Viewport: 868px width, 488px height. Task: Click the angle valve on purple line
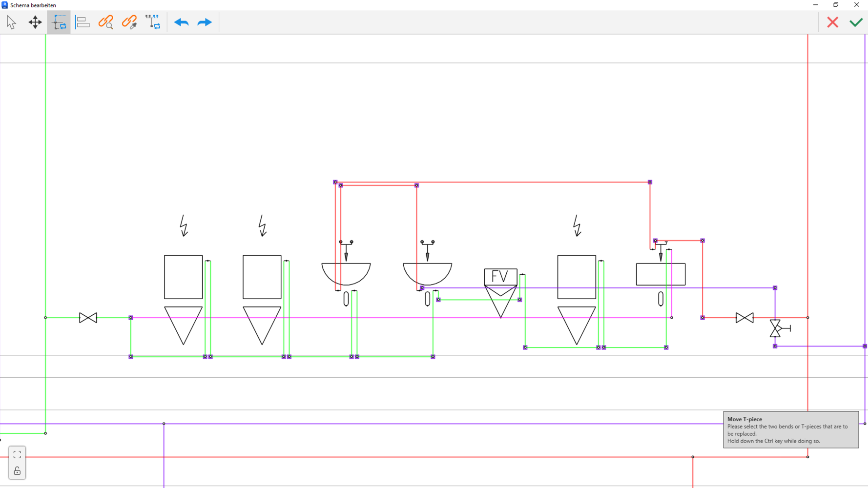(776, 328)
